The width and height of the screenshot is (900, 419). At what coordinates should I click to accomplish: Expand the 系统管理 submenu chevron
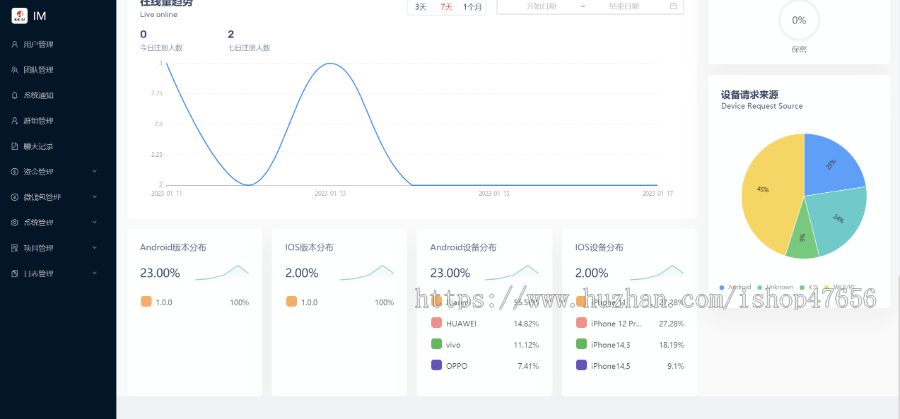click(x=95, y=223)
